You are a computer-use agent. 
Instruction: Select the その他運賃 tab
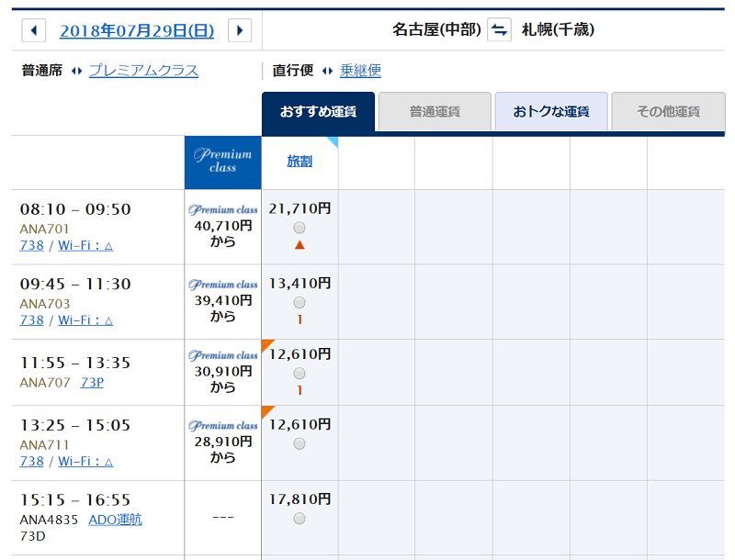coord(669,111)
